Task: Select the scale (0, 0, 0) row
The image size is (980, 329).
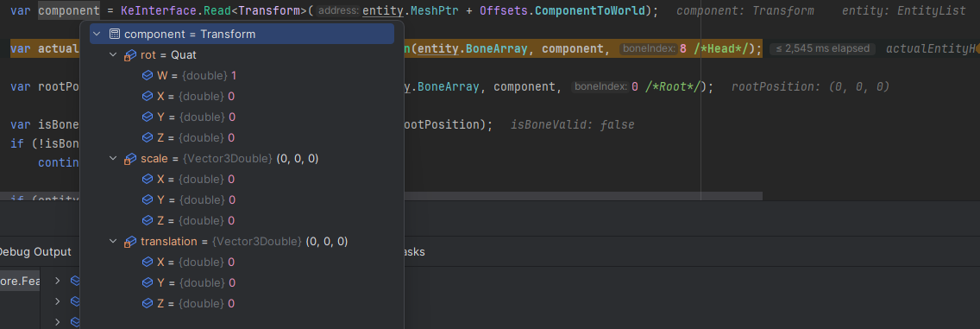Action: (242, 159)
